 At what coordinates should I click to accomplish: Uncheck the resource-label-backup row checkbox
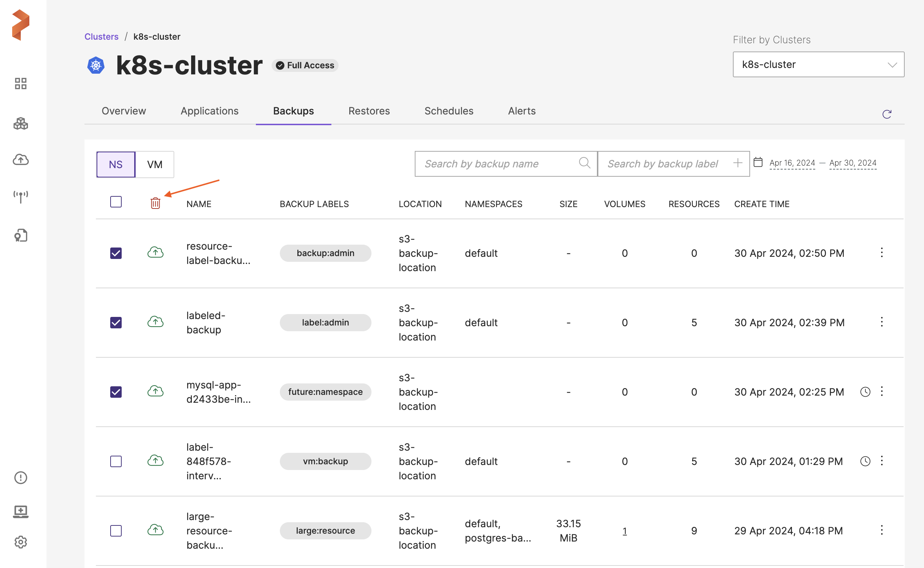[116, 253]
